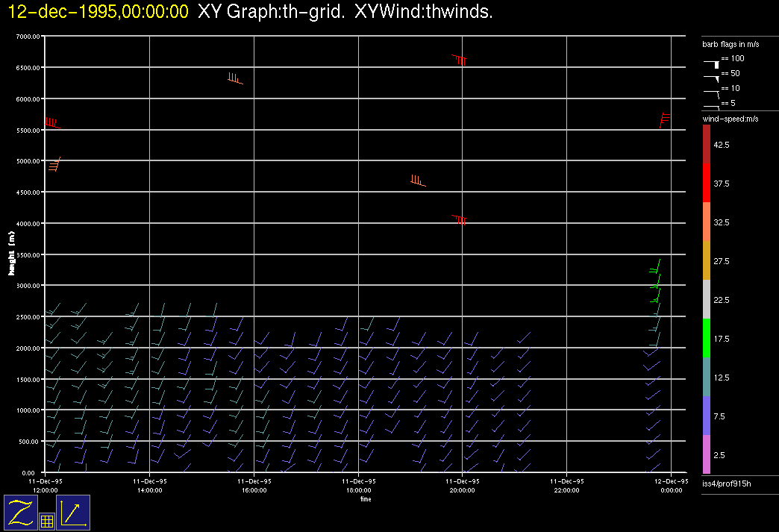Pick the pink 2.5 color swatch
This screenshot has height=532, width=779.
pyautogui.click(x=706, y=454)
